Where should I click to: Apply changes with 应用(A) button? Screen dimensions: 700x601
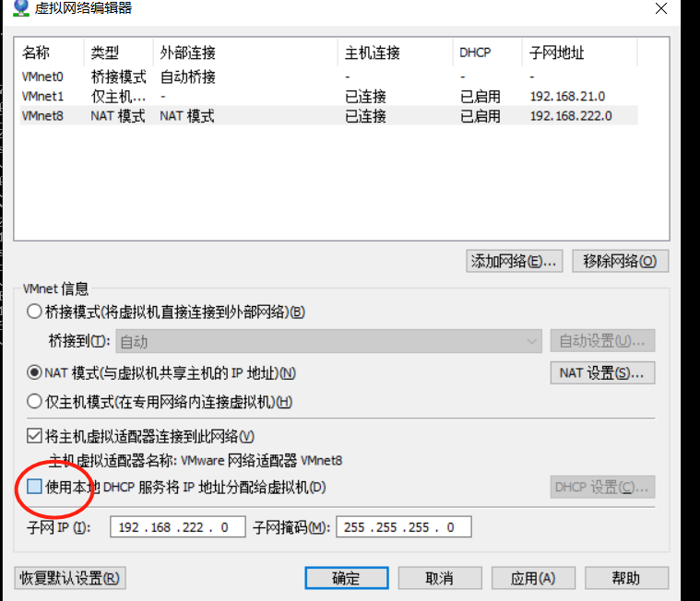(533, 578)
